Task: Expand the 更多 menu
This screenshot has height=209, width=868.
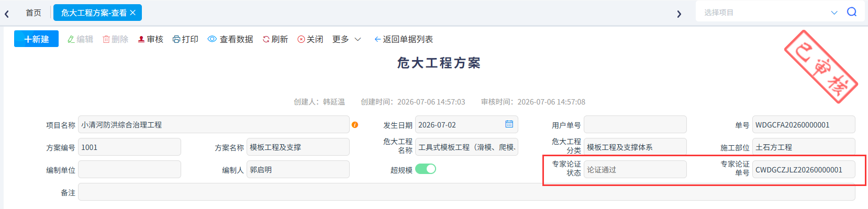Action: [347, 39]
